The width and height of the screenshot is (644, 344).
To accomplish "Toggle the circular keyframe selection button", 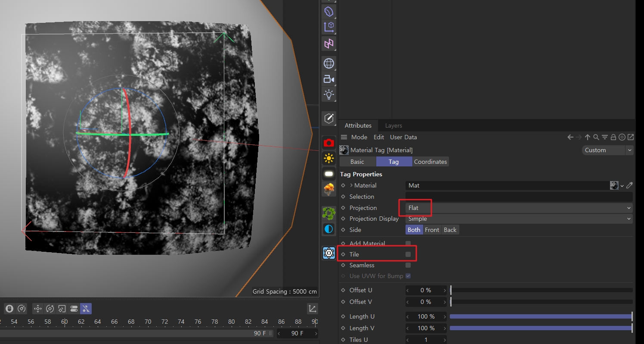I will point(22,309).
